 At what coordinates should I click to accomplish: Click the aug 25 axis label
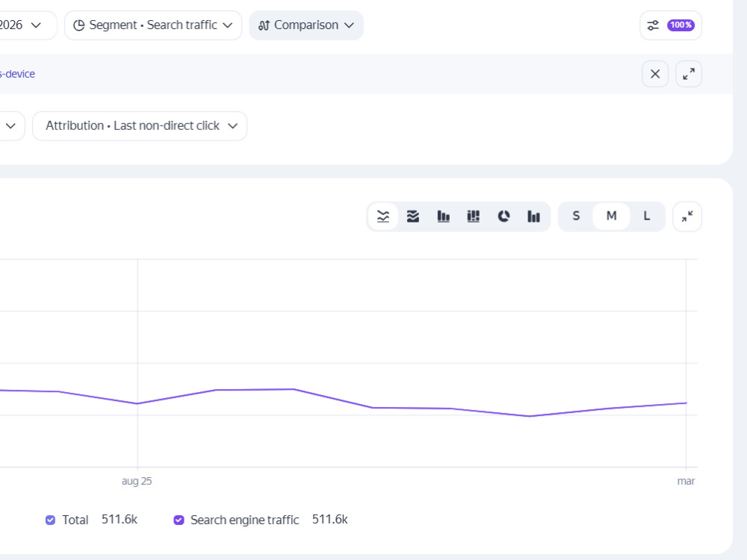point(137,481)
